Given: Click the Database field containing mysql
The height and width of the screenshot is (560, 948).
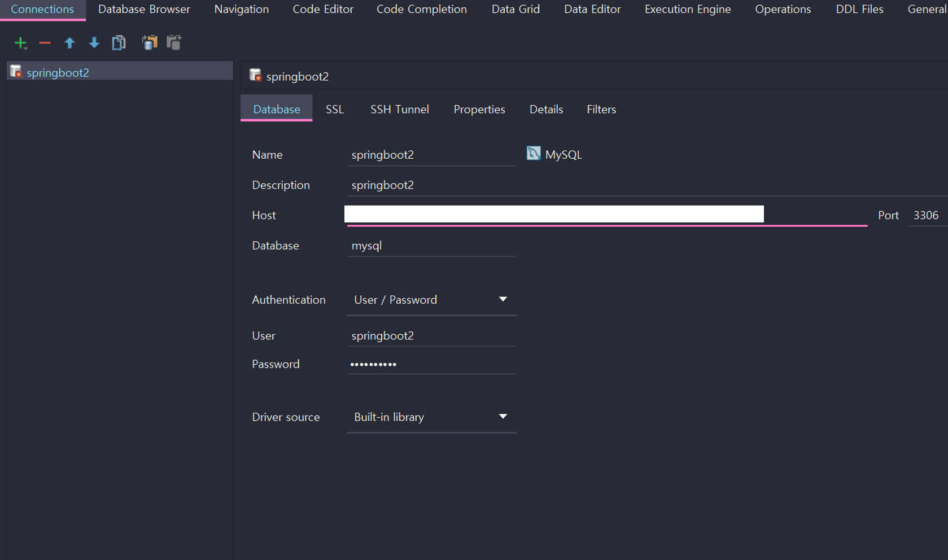Looking at the screenshot, I should 431,246.
